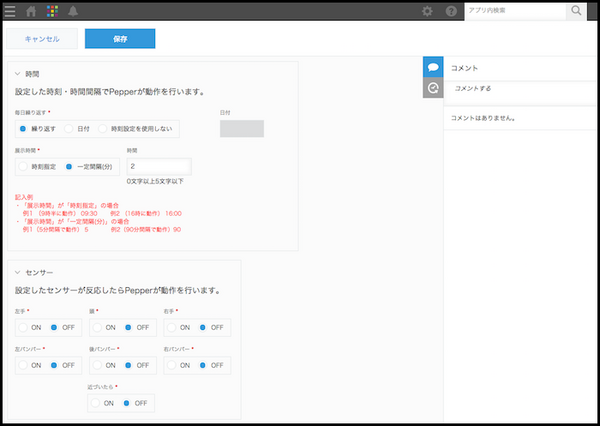Collapse the 時間 section
This screenshot has height=426, width=600.
point(18,74)
